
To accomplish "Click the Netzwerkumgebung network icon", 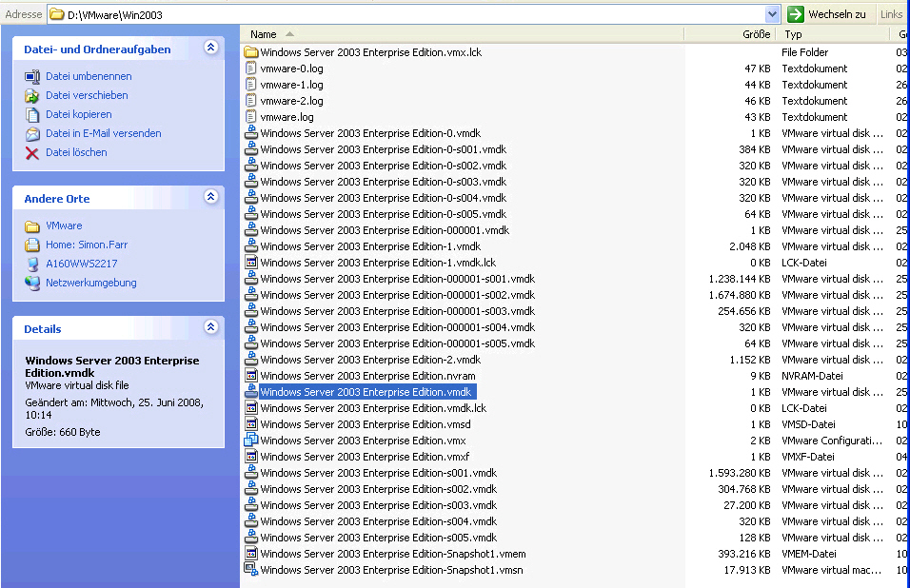I will click(x=32, y=283).
